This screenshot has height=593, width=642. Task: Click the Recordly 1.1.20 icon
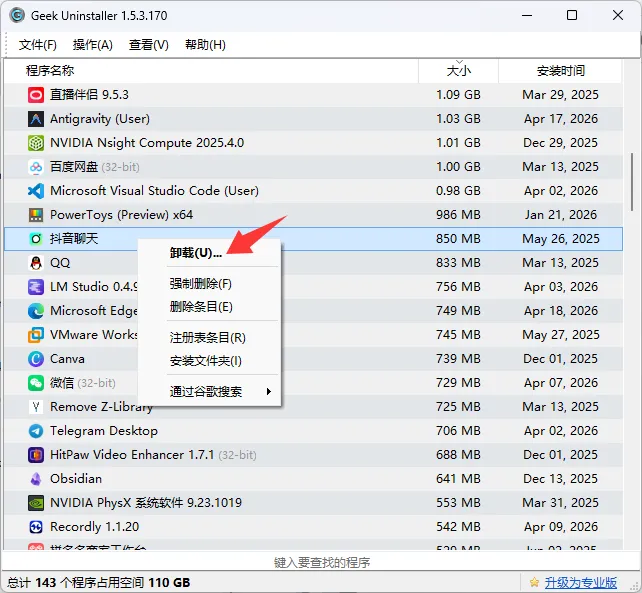[x=36, y=527]
